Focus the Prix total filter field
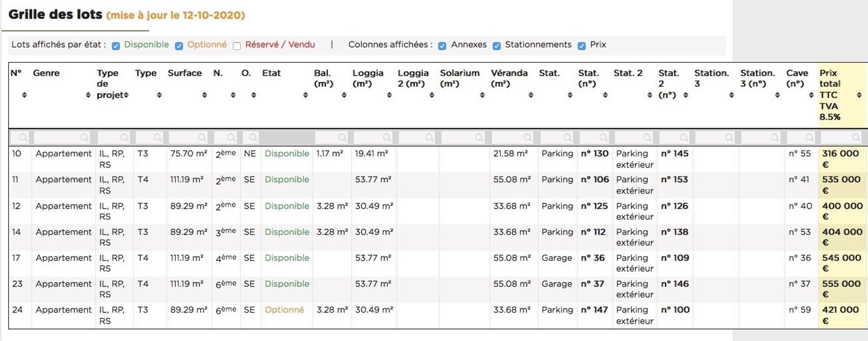The width and height of the screenshot is (868, 341). 841,137
